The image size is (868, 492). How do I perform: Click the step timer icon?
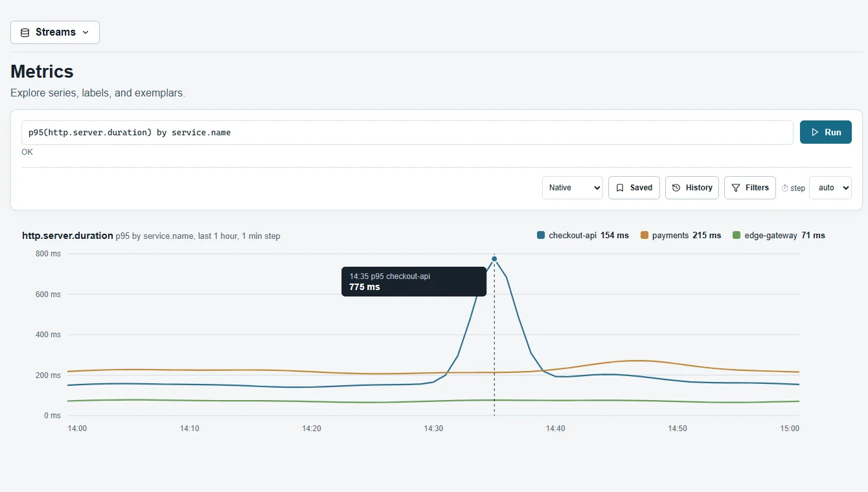[x=785, y=188]
